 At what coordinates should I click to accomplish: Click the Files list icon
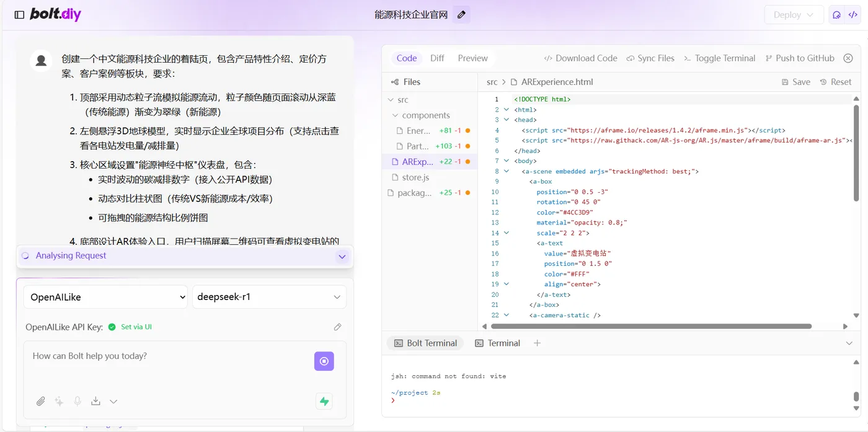[395, 82]
